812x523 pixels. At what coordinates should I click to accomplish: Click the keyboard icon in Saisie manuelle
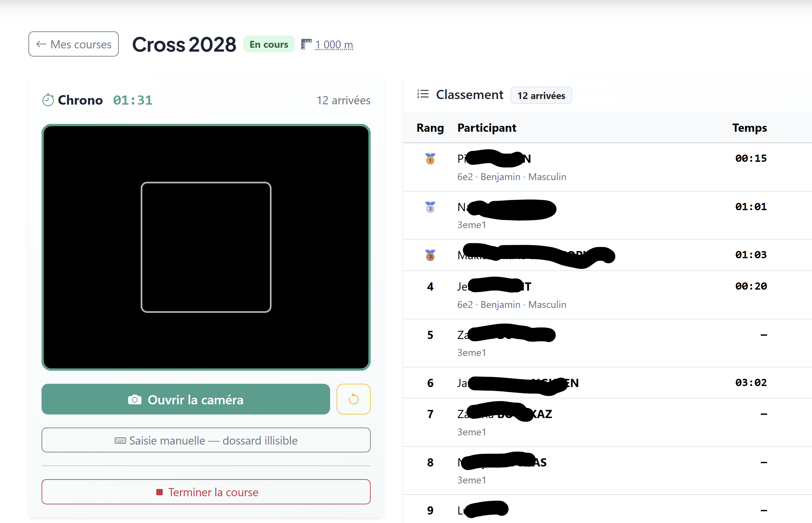tap(120, 441)
